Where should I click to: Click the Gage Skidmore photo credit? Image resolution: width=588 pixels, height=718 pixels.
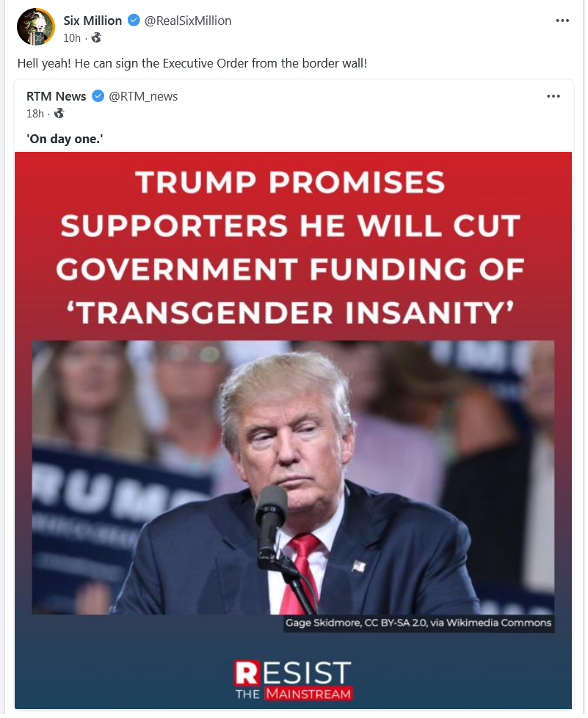(418, 623)
